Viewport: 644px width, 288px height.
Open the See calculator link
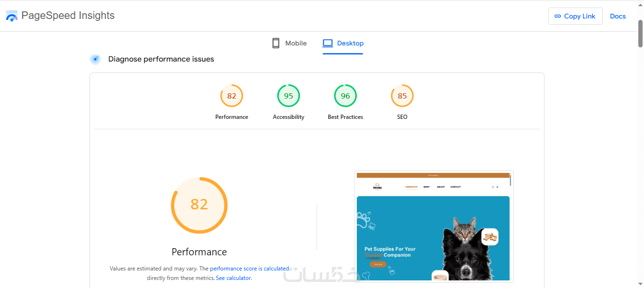(x=233, y=278)
